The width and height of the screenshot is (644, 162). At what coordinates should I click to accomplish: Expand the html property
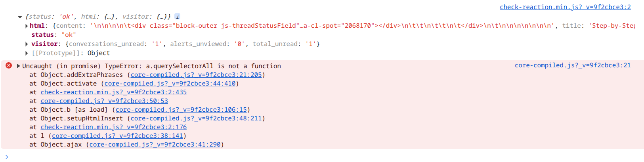pyautogui.click(x=27, y=26)
